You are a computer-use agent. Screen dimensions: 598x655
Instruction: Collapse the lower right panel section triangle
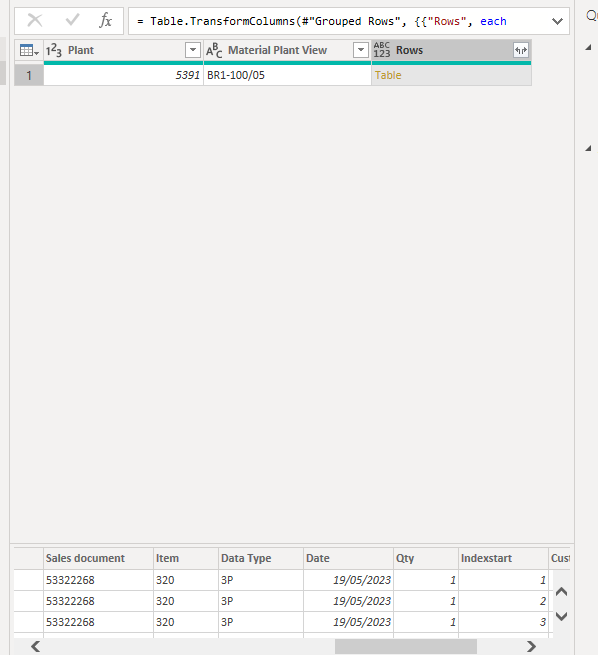click(x=588, y=148)
